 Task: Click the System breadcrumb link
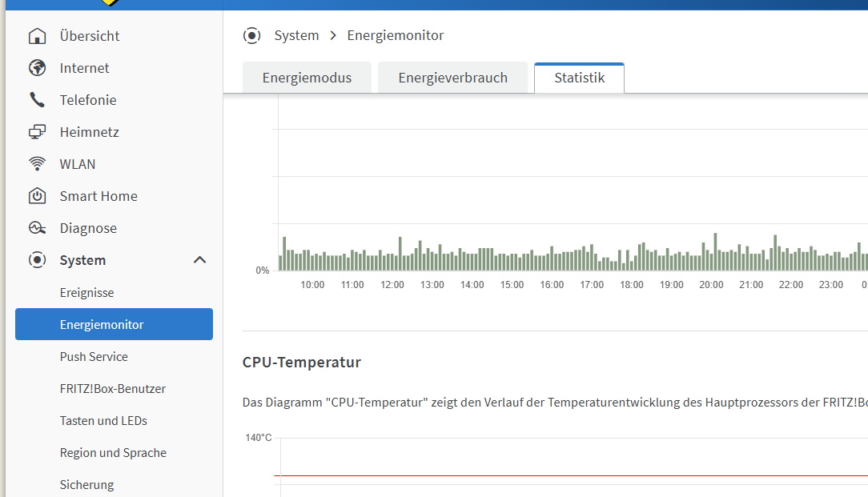(x=297, y=35)
